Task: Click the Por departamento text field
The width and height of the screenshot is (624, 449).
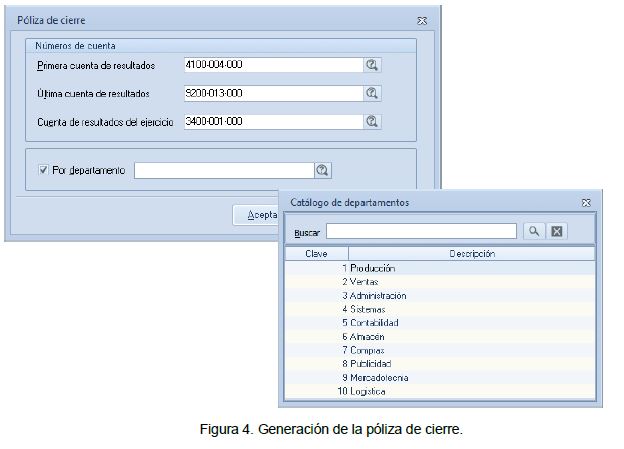Action: pyautogui.click(x=223, y=170)
